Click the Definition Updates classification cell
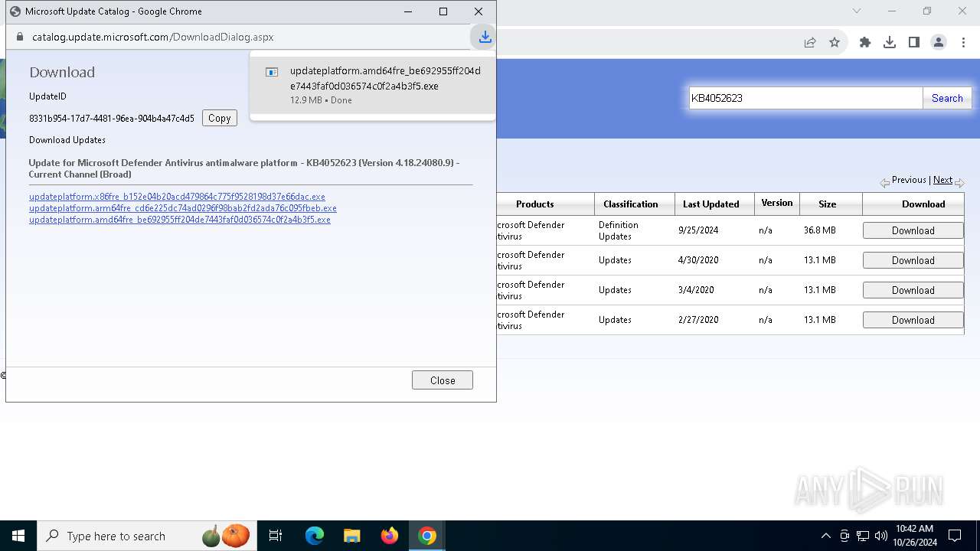Screen dimensions: 980x551 [x=619, y=230]
